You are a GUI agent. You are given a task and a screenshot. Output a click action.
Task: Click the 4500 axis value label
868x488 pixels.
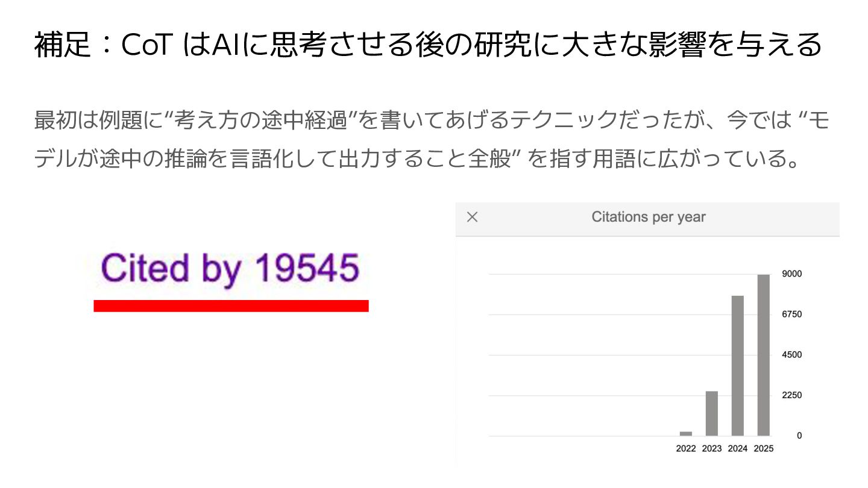pos(792,355)
